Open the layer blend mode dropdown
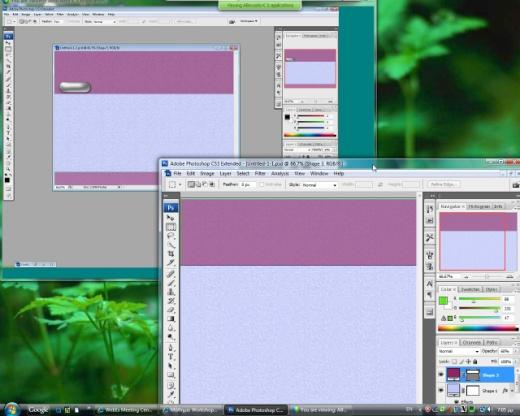The height and width of the screenshot is (416, 520). click(x=459, y=351)
